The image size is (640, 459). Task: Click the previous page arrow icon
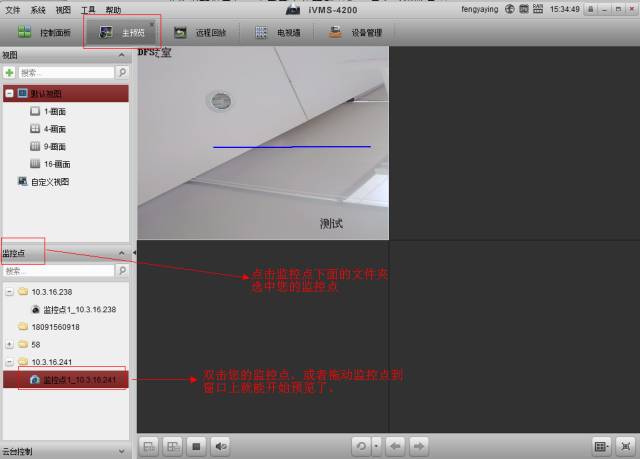(396, 446)
